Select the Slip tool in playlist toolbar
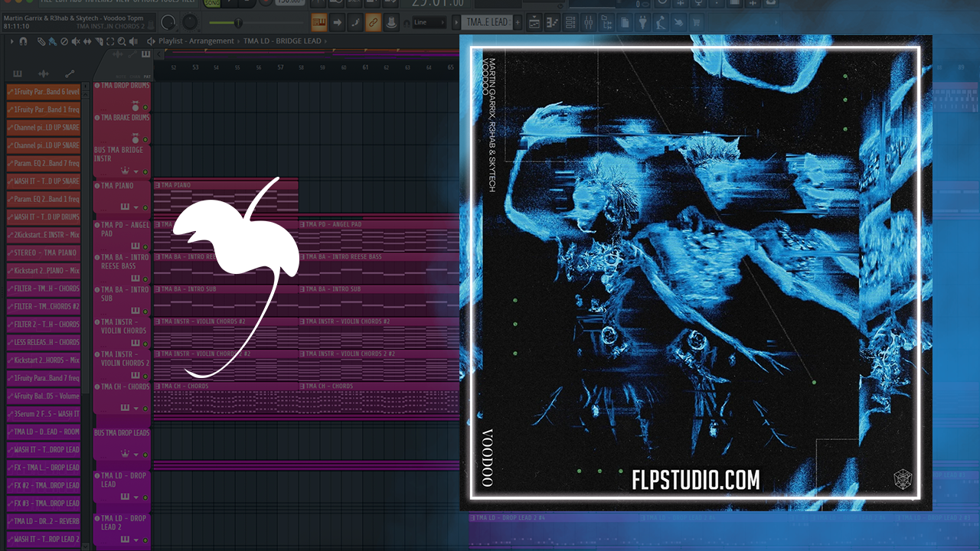 [87, 41]
